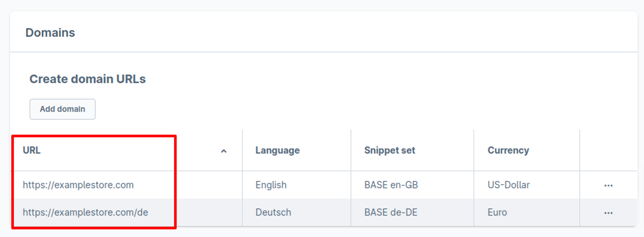Click the US-Dollar currency cell
This screenshot has height=237, width=644.
click(x=508, y=185)
